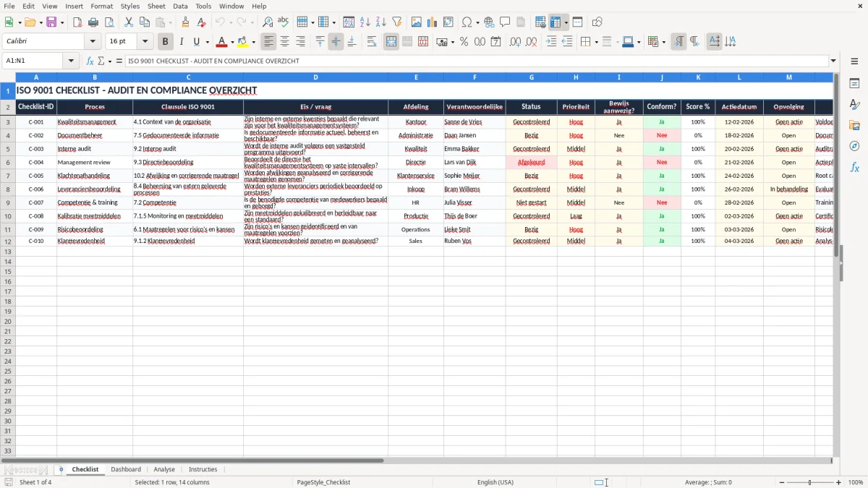The image size is (868, 488).
Task: Click column header D
Action: click(x=315, y=77)
